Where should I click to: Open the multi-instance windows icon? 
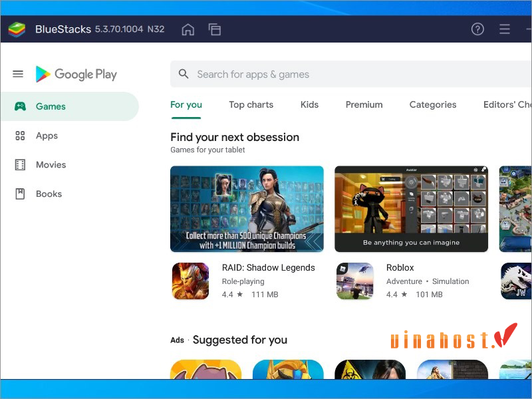[x=214, y=29]
